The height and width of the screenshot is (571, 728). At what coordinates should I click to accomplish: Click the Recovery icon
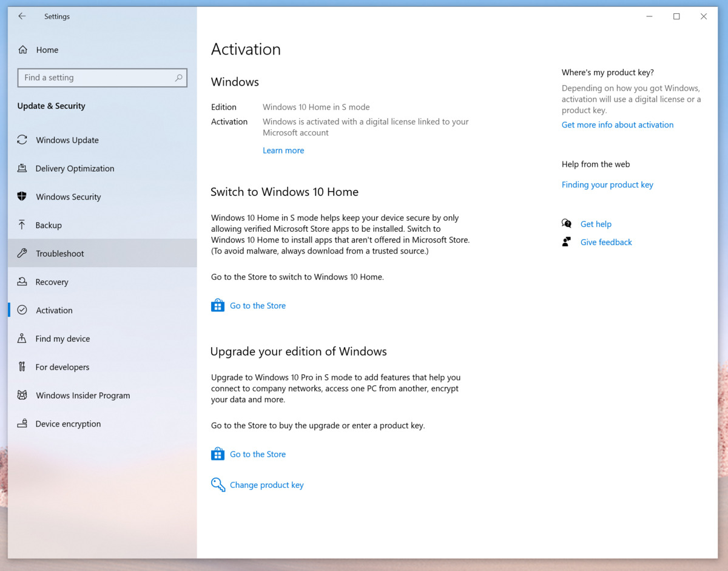pyautogui.click(x=22, y=282)
